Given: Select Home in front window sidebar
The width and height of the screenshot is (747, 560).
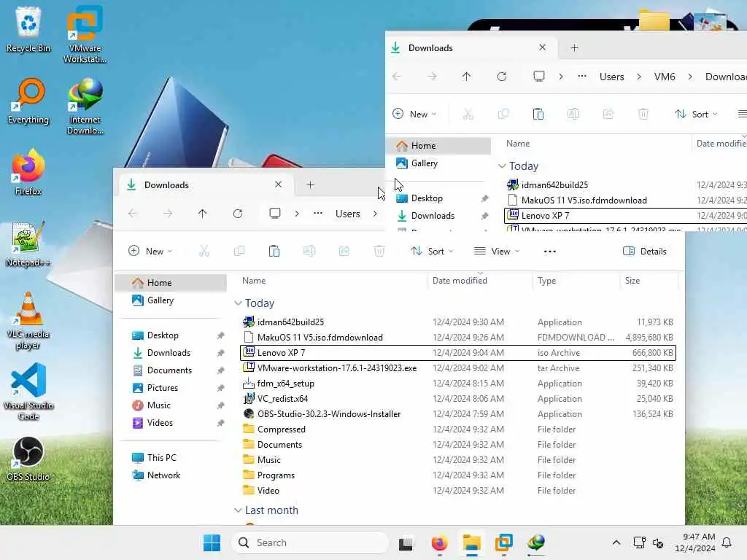Looking at the screenshot, I should tap(171, 282).
